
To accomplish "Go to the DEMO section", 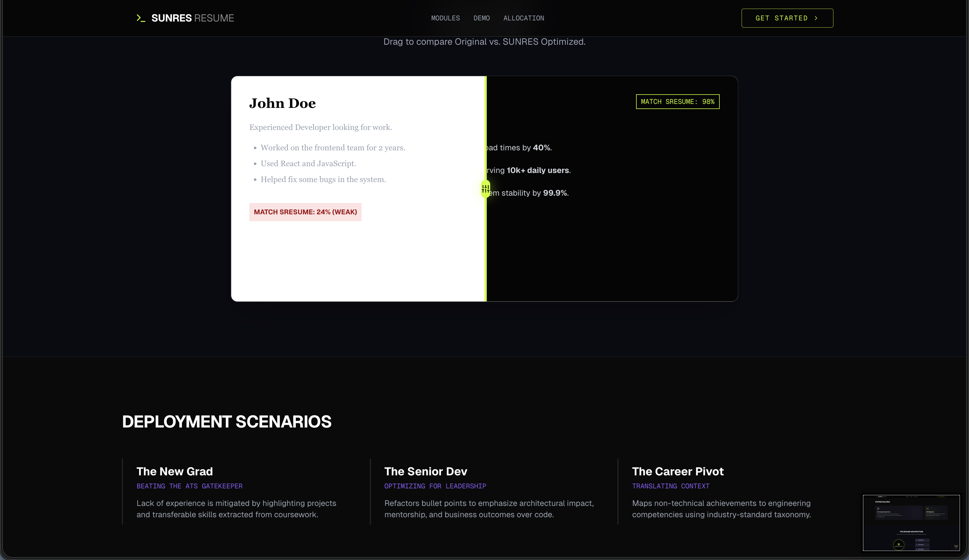I will point(481,18).
